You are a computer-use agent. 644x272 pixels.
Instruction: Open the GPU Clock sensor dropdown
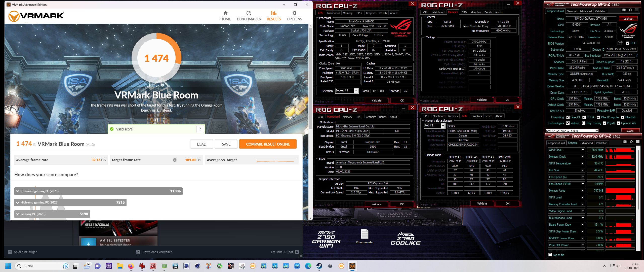pos(583,150)
